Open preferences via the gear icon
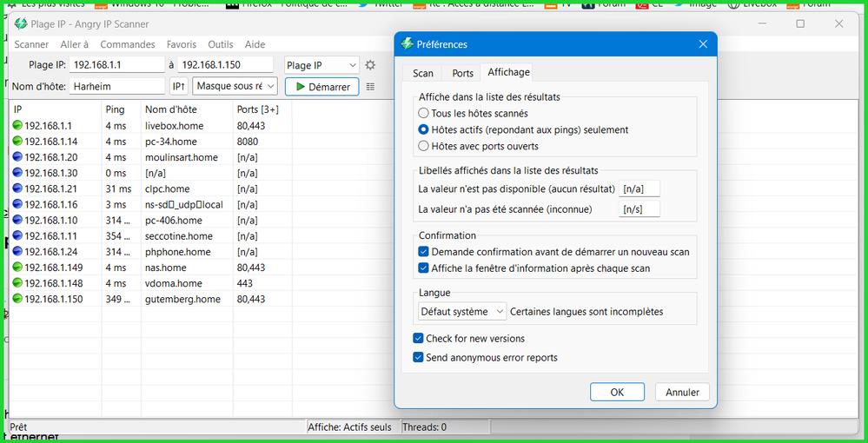Viewport: 868px width, 443px height. (x=370, y=65)
